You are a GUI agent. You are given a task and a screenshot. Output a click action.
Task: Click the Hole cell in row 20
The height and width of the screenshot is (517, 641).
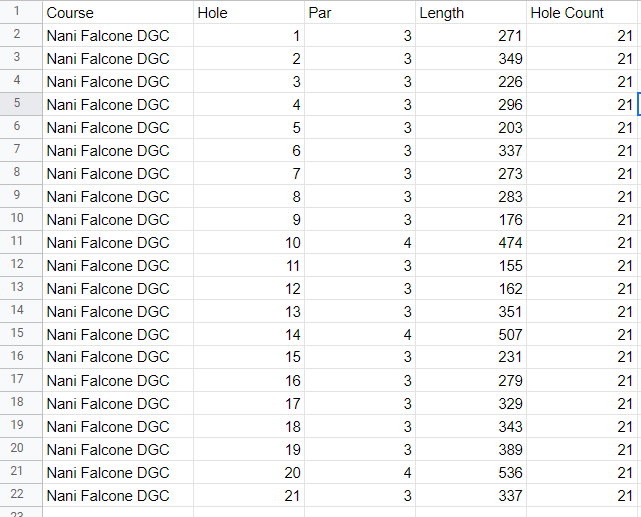point(248,449)
